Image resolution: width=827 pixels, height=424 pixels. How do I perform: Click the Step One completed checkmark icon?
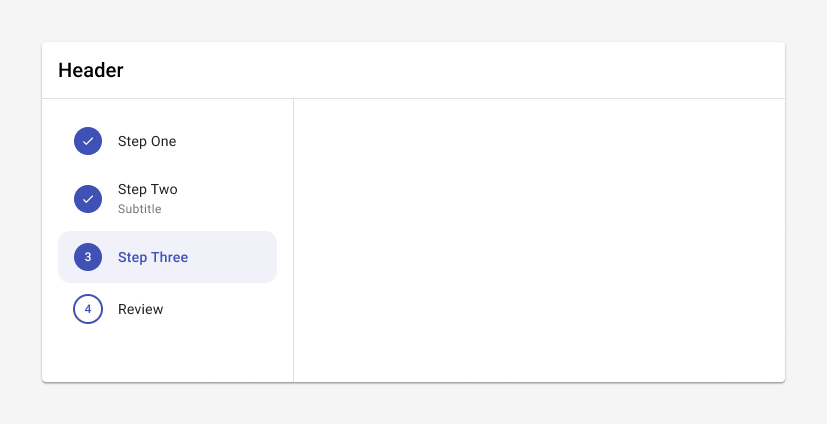(88, 141)
